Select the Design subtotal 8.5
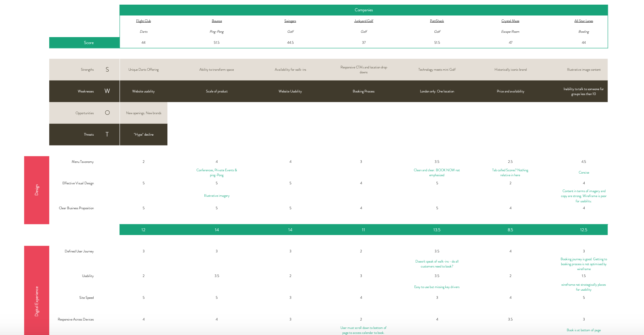The width and height of the screenshot is (644, 335). (510, 230)
